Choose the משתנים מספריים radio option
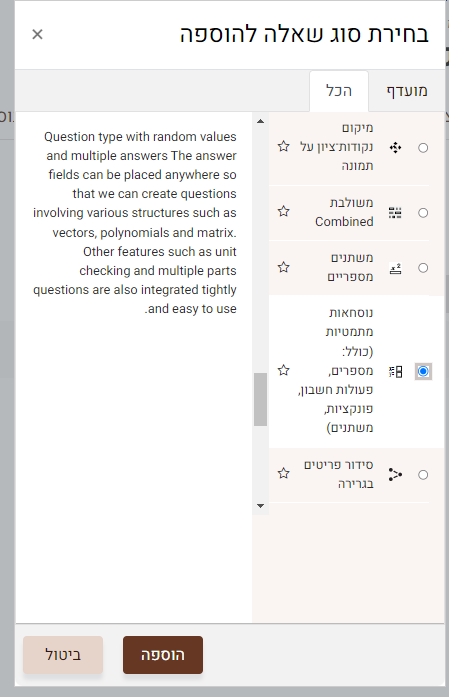The image size is (449, 697). pos(423,268)
